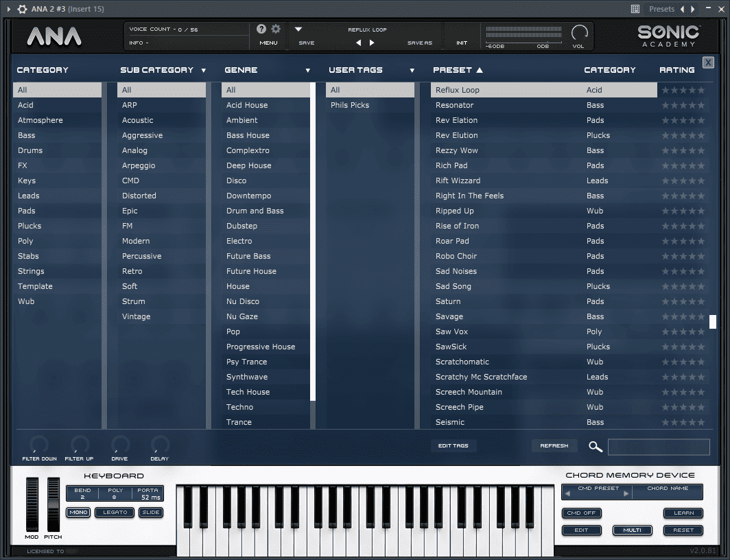Screen dimensions: 730x560
Task: Open the Genre sort dropdown arrow
Action: pos(308,70)
